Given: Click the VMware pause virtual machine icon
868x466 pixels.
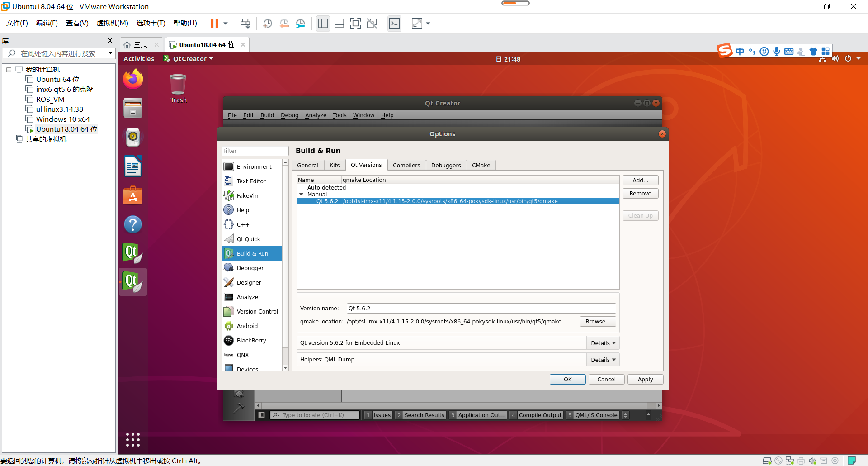Looking at the screenshot, I should click(214, 24).
